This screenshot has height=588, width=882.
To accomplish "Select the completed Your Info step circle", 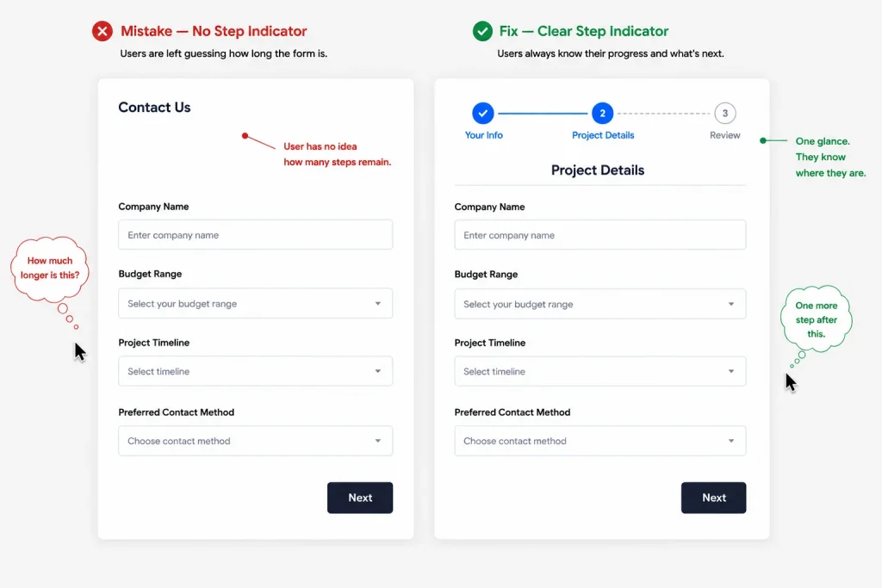I will (482, 113).
